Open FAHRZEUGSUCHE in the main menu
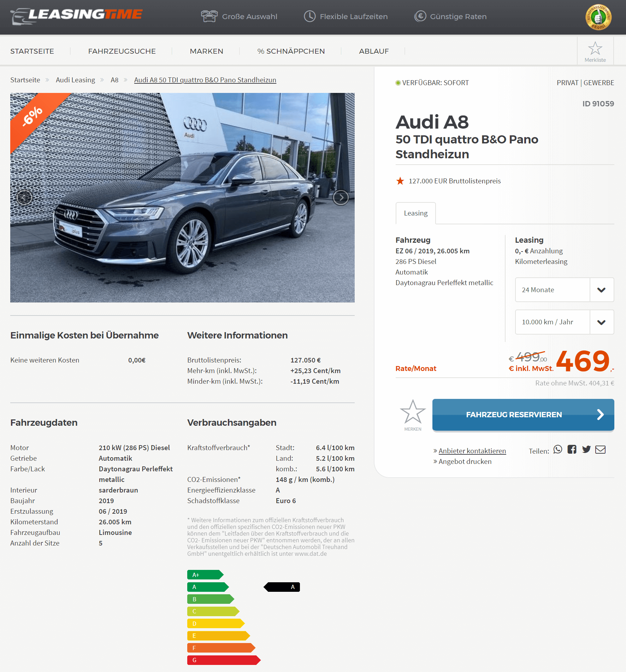Viewport: 626px width, 672px height. click(x=122, y=51)
